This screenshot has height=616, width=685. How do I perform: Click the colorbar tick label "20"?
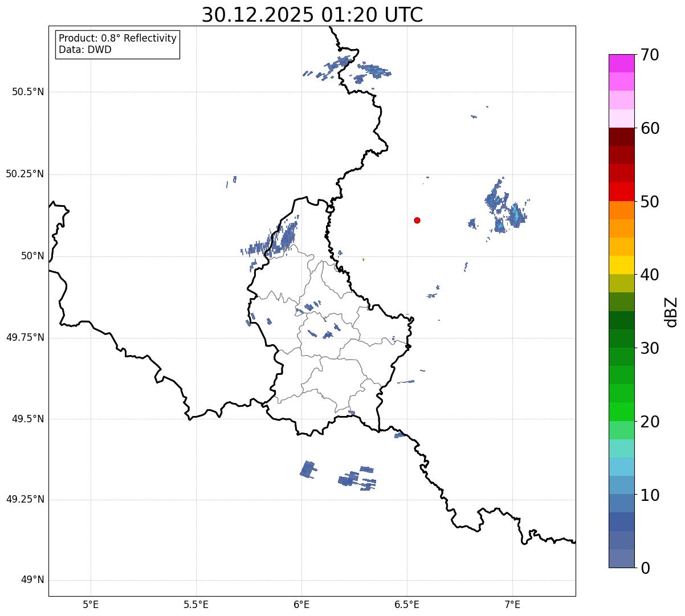pyautogui.click(x=649, y=422)
